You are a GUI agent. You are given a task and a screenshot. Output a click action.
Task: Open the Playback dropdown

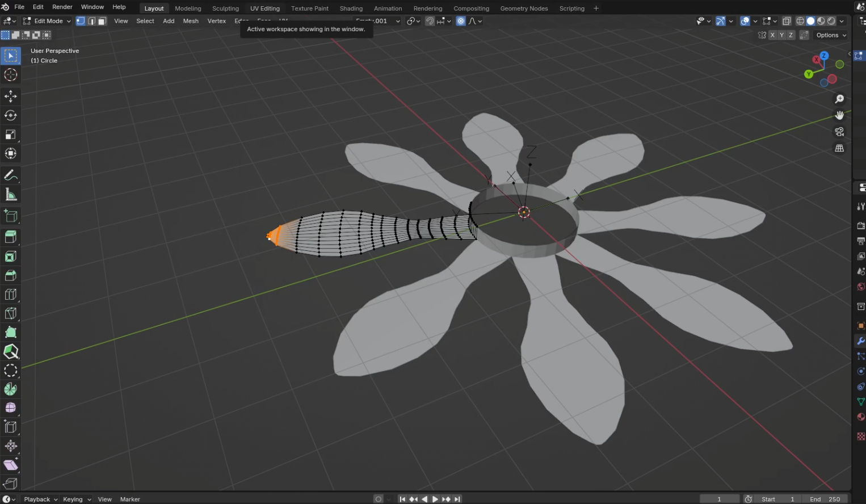40,499
